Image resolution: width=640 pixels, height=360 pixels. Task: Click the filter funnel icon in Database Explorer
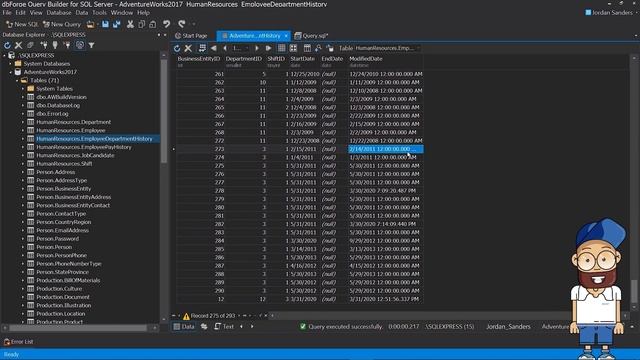(91, 45)
